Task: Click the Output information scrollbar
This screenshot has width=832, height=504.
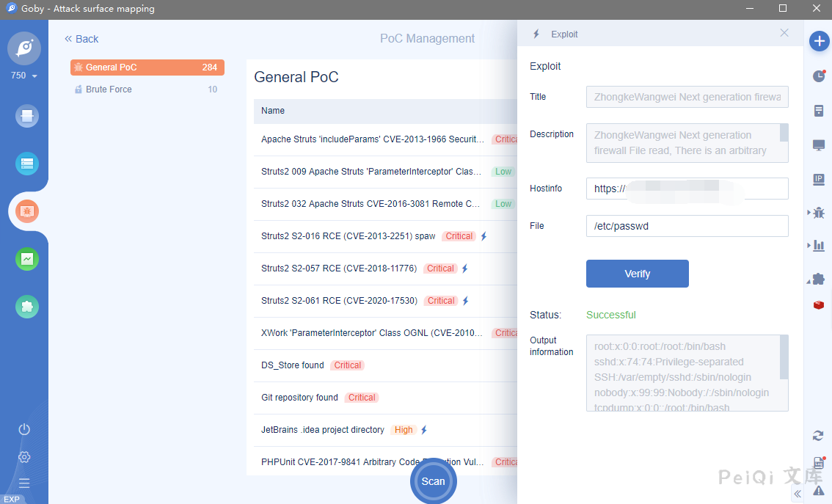Action: (784, 357)
